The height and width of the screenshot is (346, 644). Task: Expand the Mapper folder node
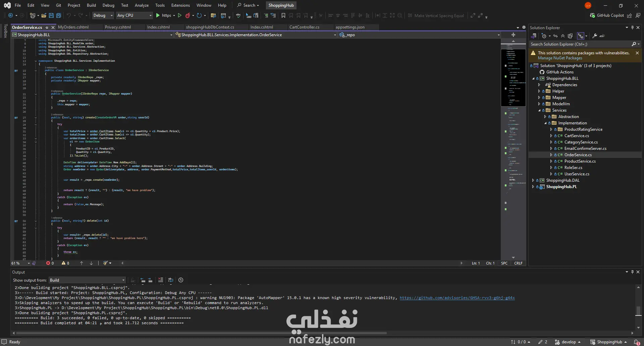[539, 98]
